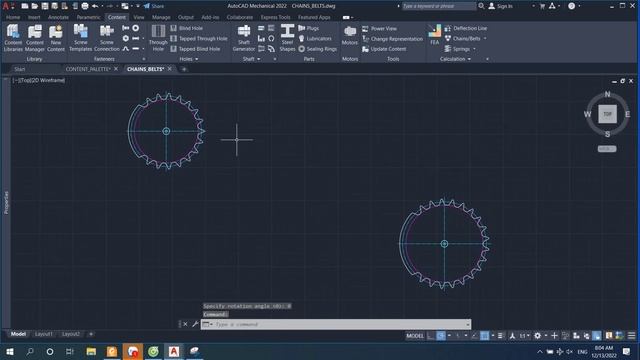Open the Content Manager tool
The image size is (640, 360).
(x=35, y=38)
